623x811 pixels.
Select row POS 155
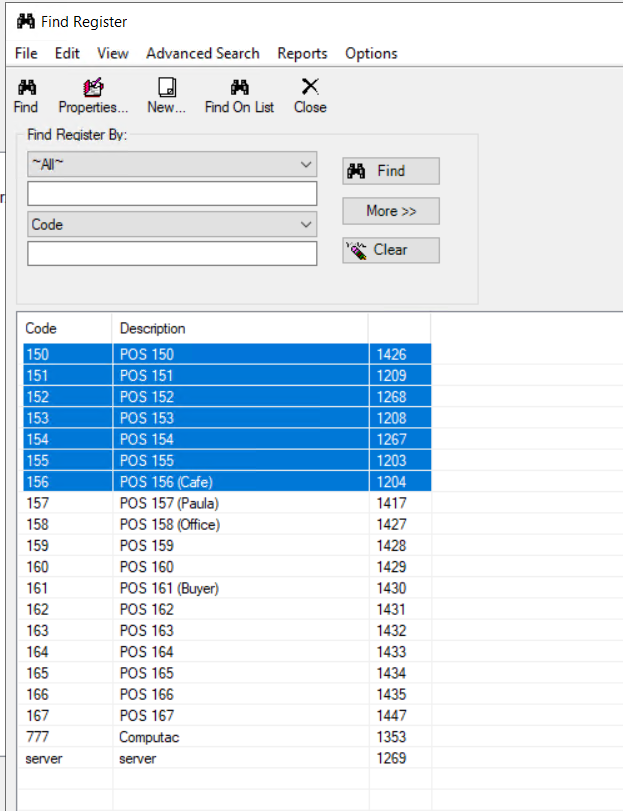[x=227, y=460]
